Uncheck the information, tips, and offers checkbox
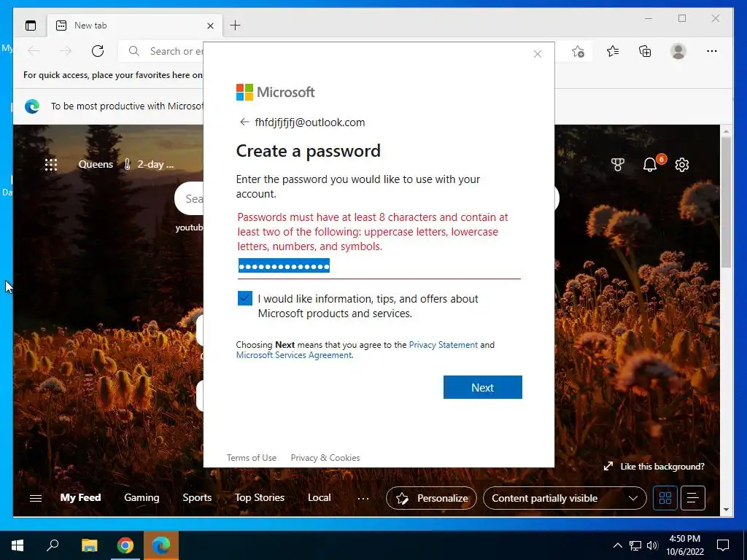 click(245, 298)
